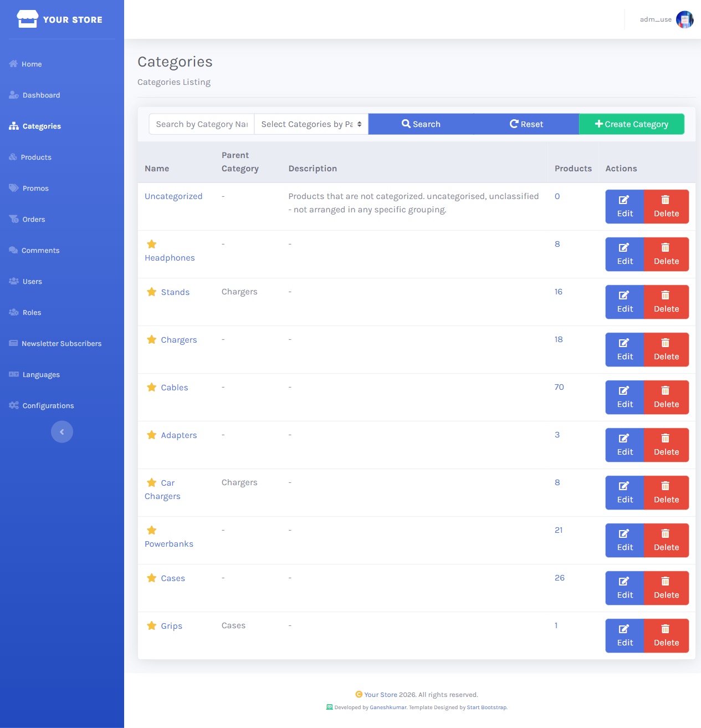The image size is (701, 728).
Task: Delete the Stands category
Action: (x=666, y=302)
